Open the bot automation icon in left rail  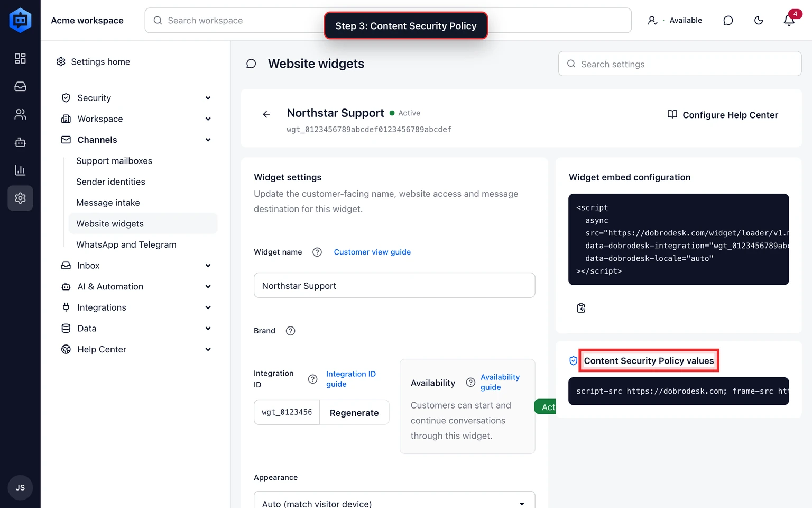(20, 142)
